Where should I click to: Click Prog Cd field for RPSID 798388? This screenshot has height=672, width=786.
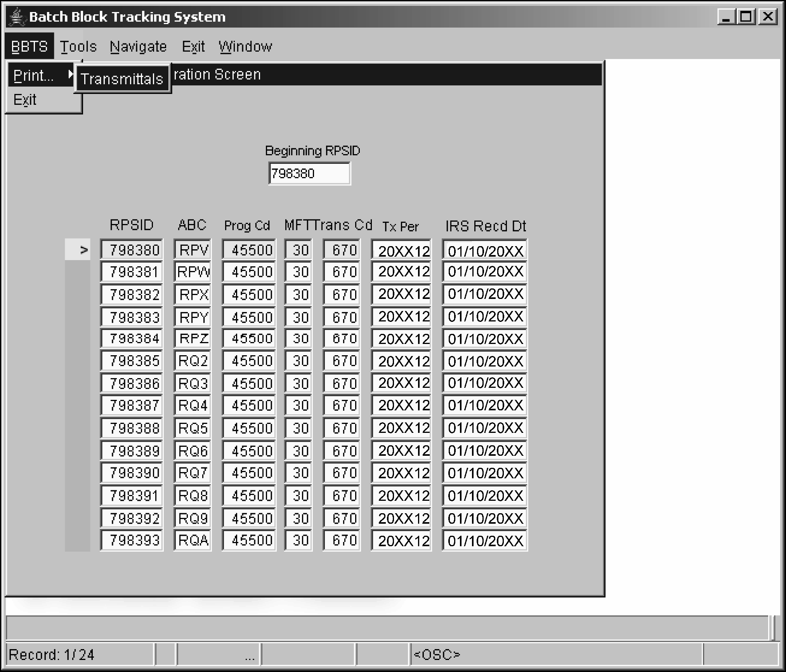249,428
